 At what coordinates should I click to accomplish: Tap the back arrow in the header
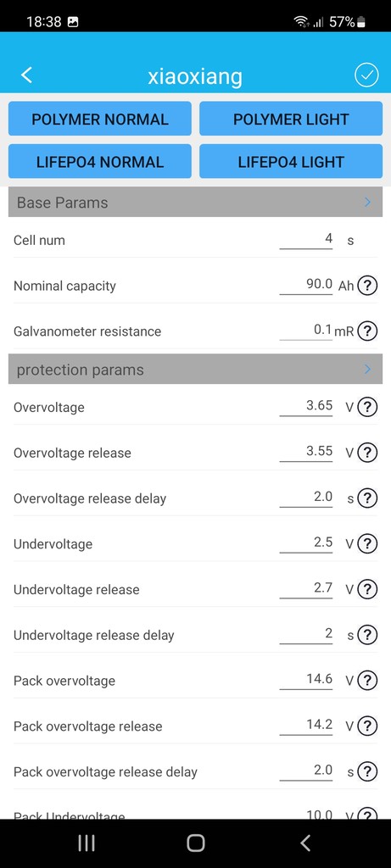point(26,75)
